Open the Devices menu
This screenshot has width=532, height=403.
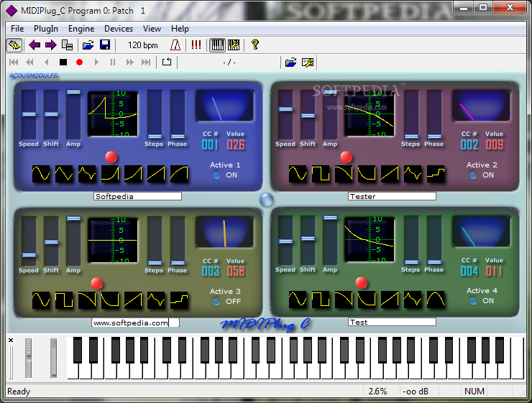pyautogui.click(x=119, y=29)
